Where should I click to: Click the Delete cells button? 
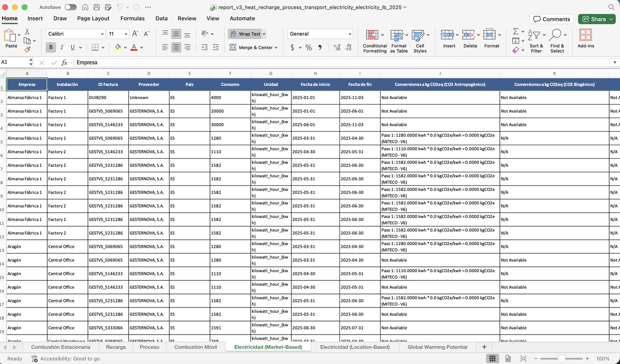coord(470,39)
